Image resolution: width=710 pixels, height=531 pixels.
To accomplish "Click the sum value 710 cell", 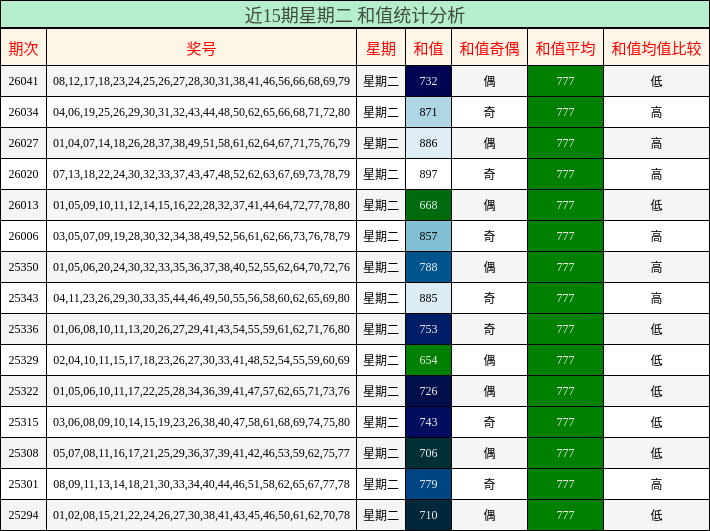I will coord(428,515).
